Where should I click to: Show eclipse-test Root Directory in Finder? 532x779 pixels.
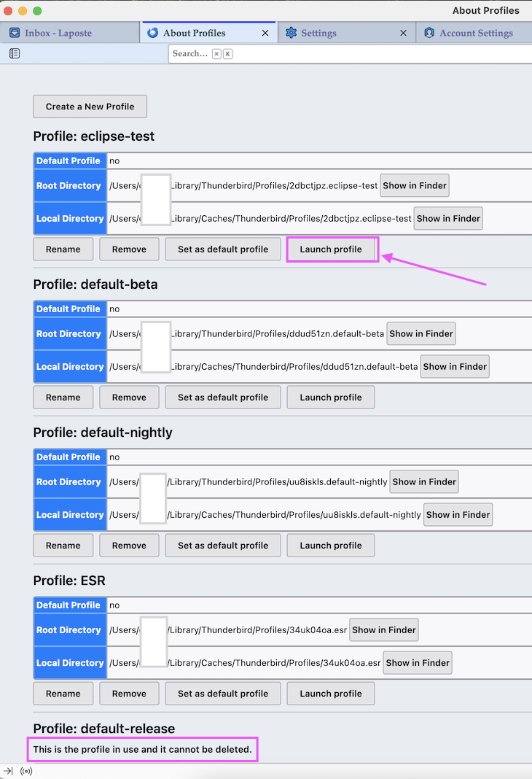coord(415,185)
